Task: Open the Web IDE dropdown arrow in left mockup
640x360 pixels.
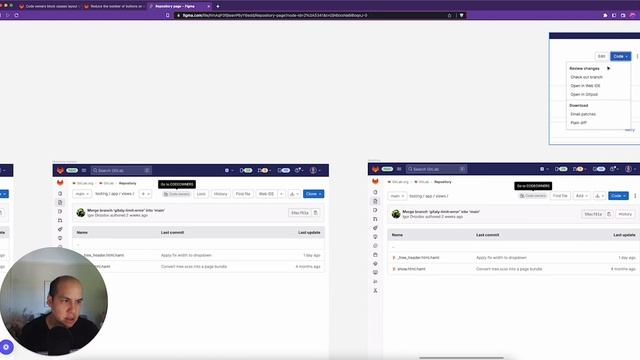Action: 281,194
